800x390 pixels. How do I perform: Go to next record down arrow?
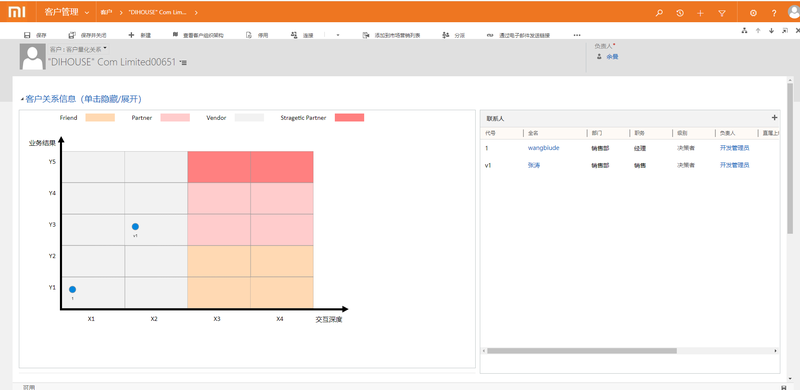pyautogui.click(x=771, y=31)
